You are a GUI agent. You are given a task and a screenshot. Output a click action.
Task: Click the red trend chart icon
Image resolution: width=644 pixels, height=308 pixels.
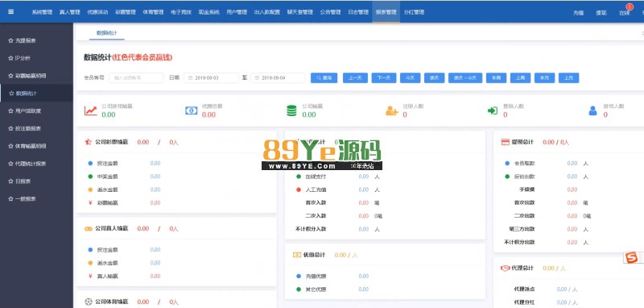[90, 110]
